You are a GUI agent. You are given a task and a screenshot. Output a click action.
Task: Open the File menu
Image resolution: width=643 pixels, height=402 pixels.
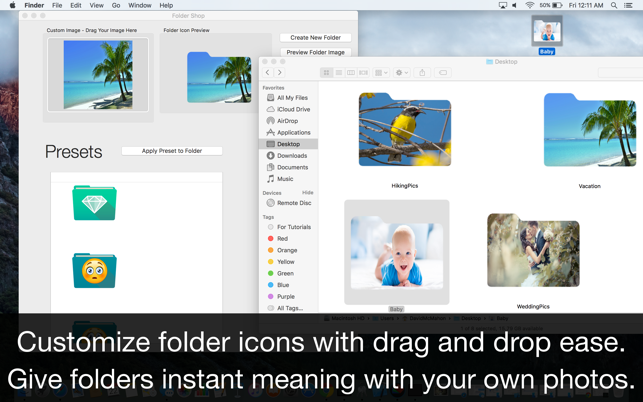57,5
